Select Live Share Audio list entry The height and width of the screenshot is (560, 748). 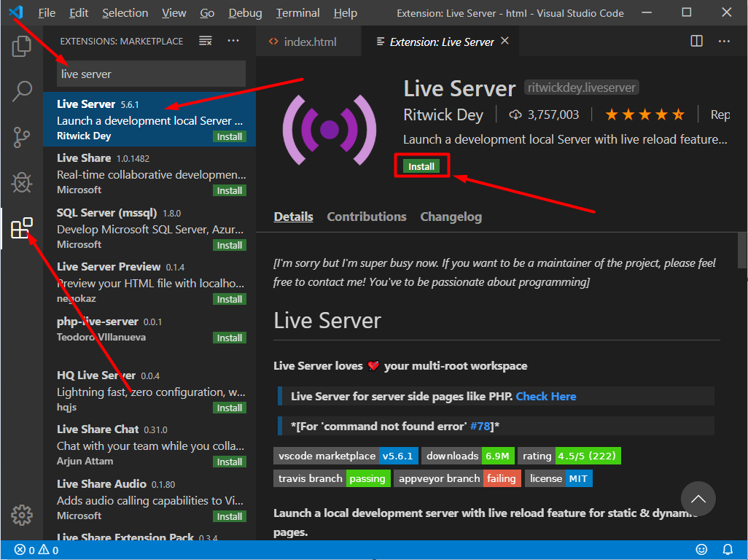click(149, 499)
